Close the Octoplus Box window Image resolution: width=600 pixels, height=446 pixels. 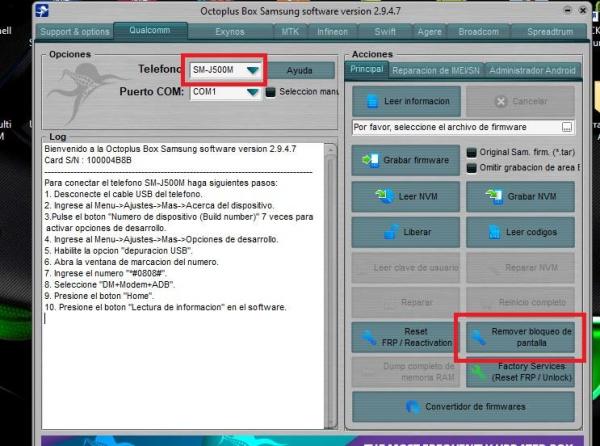pyautogui.click(x=583, y=10)
